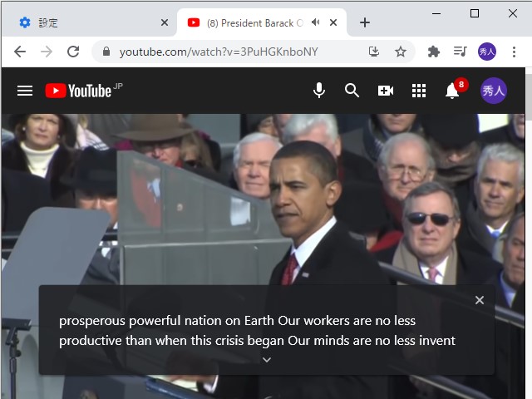532x399 pixels.
Task: Go forward to the next page
Action: (47, 52)
